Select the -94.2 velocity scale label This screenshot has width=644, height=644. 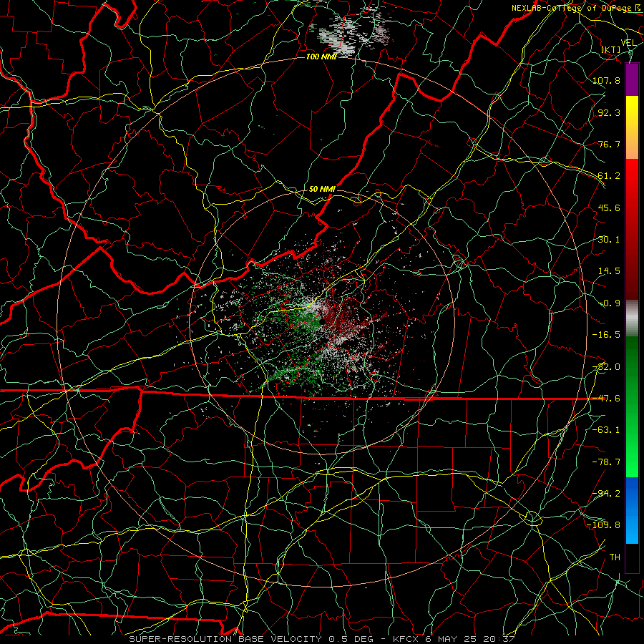coord(606,494)
